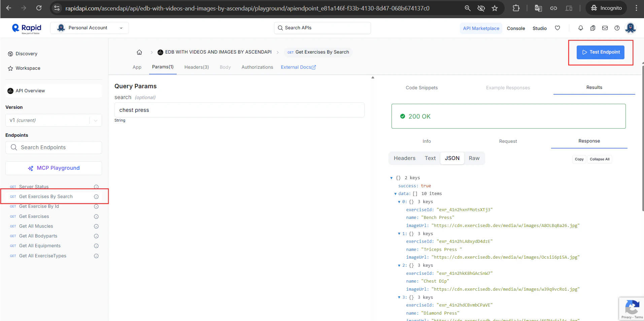Open the External Docs link
Viewport: 644px width, 321px height.
[x=298, y=67]
